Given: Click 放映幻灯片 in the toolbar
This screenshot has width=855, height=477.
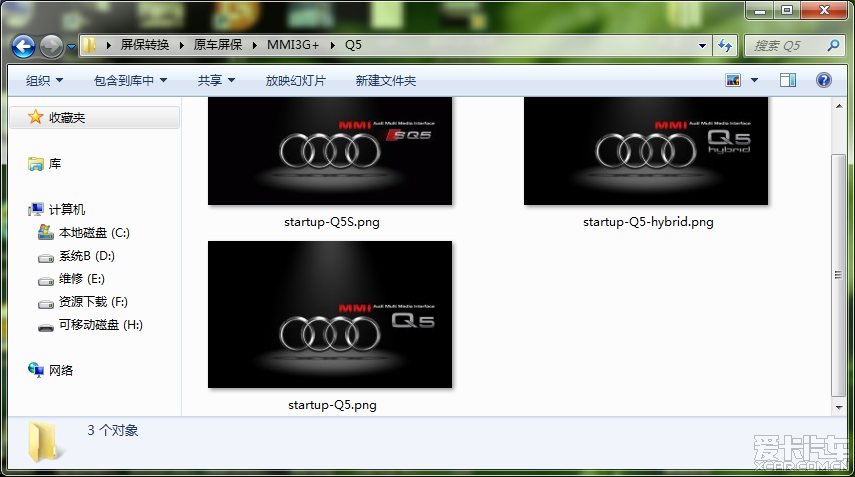Looking at the screenshot, I should [296, 81].
